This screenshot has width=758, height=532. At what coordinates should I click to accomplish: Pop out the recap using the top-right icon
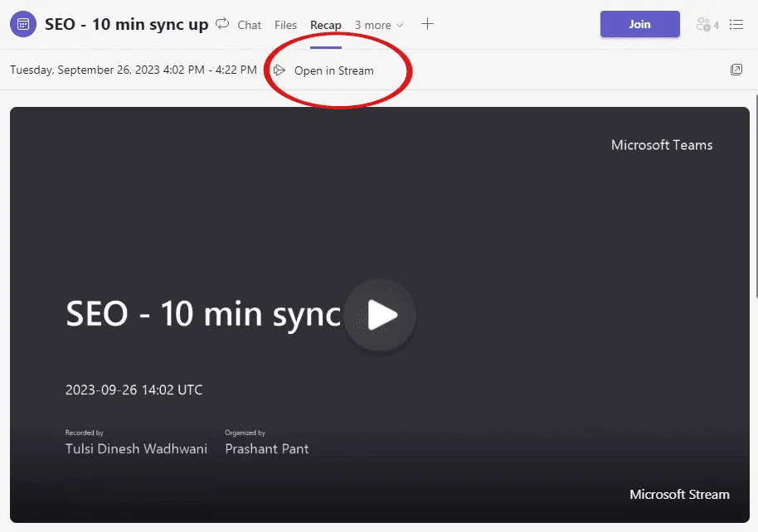pos(736,70)
